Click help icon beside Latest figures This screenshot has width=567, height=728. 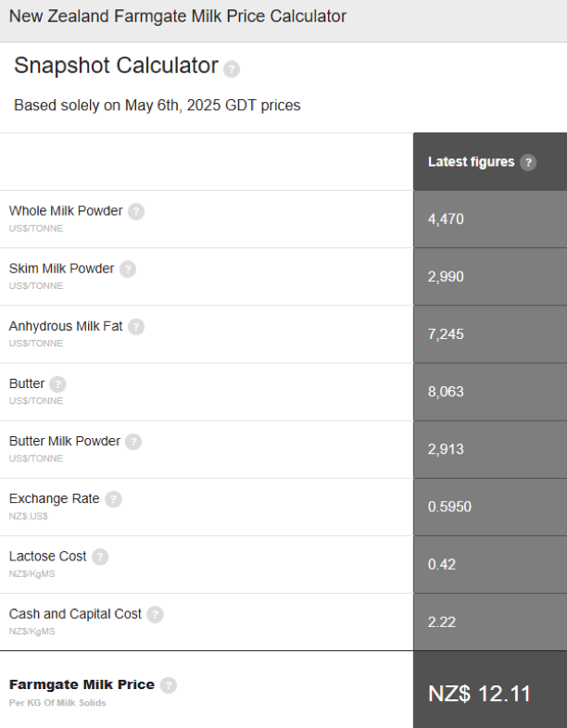[528, 162]
